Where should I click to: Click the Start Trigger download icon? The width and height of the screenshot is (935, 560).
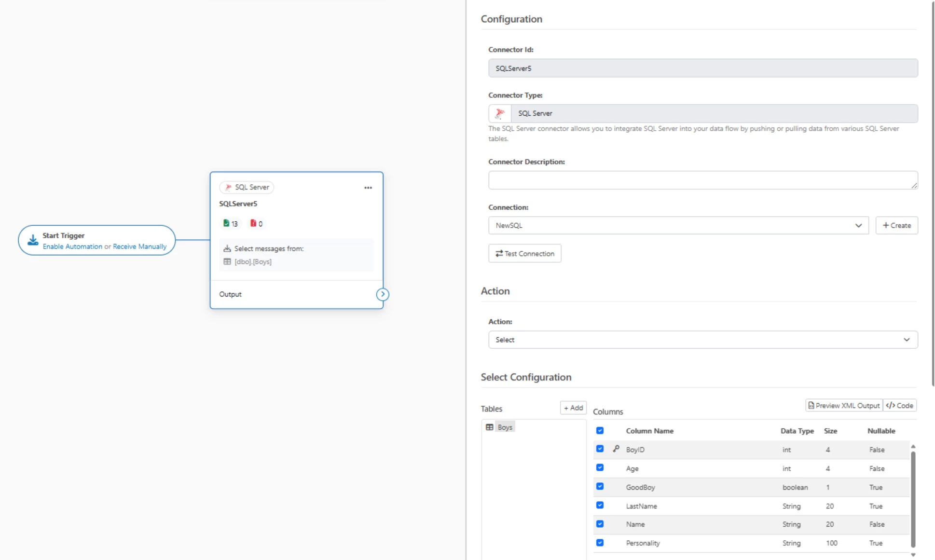pyautogui.click(x=33, y=240)
